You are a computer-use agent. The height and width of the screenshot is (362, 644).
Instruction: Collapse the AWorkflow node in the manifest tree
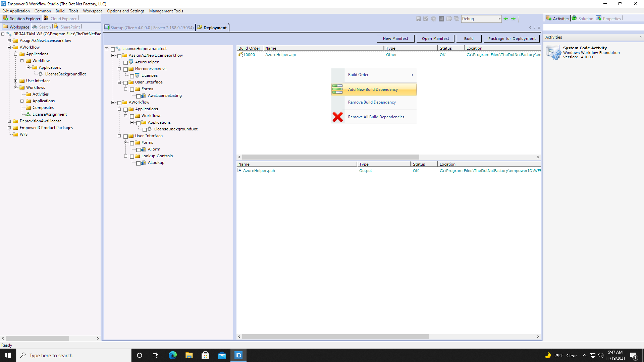113,103
